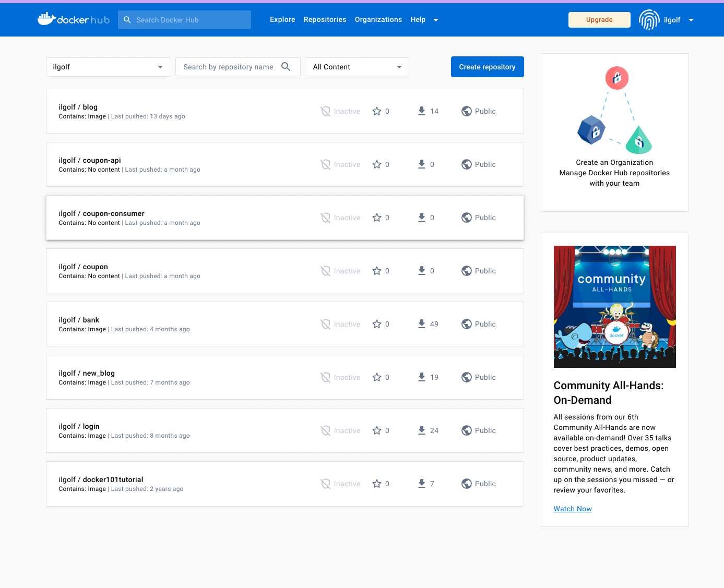Click the star icon on coupon-api repository
Viewport: 724px width, 588px height.
[x=377, y=164]
